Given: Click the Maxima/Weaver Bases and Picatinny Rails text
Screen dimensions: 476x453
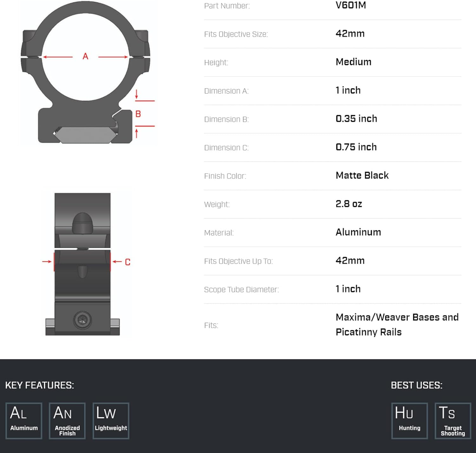Looking at the screenshot, I should coord(397,325).
